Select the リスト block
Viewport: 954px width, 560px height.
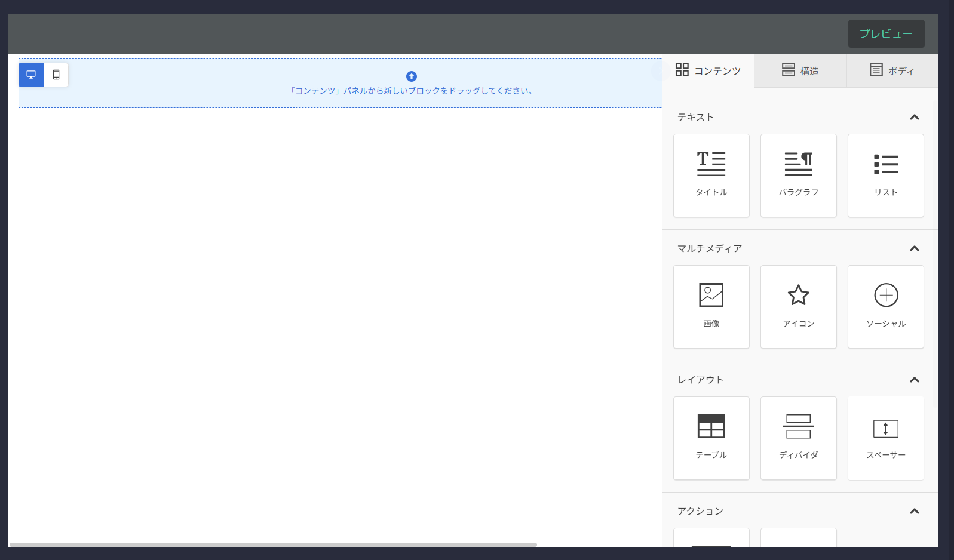tap(886, 176)
